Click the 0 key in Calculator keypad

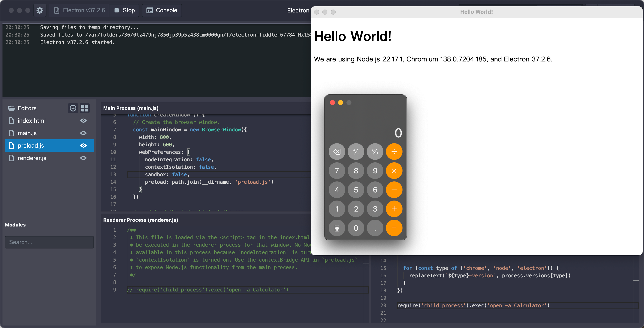coord(356,228)
